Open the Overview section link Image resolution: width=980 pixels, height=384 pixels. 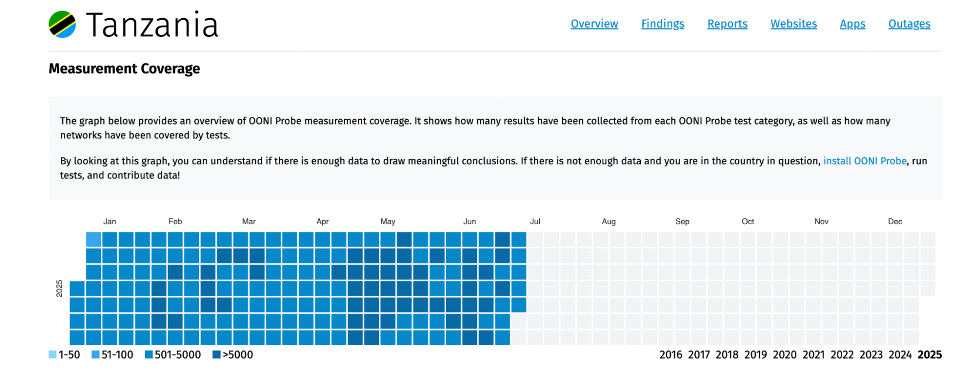(x=594, y=24)
